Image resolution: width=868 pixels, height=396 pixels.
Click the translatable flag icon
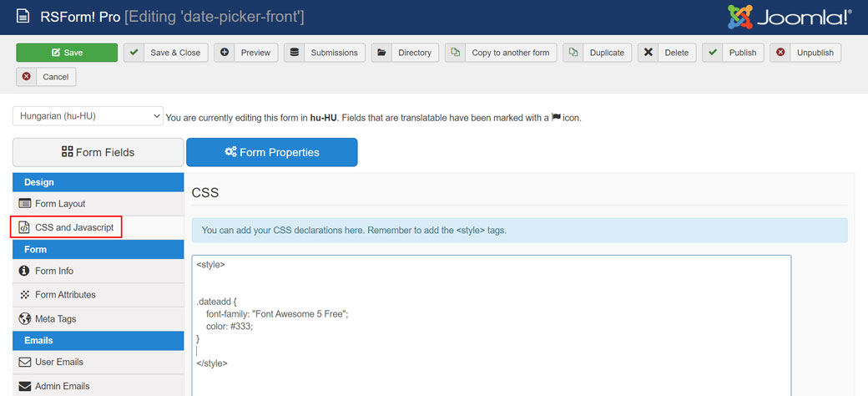[x=557, y=118]
